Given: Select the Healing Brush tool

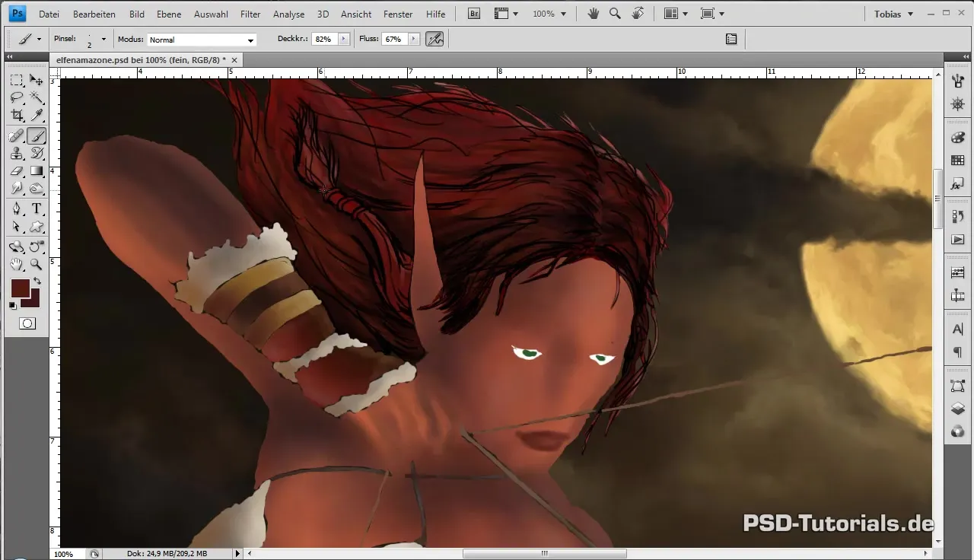Looking at the screenshot, I should [16, 135].
